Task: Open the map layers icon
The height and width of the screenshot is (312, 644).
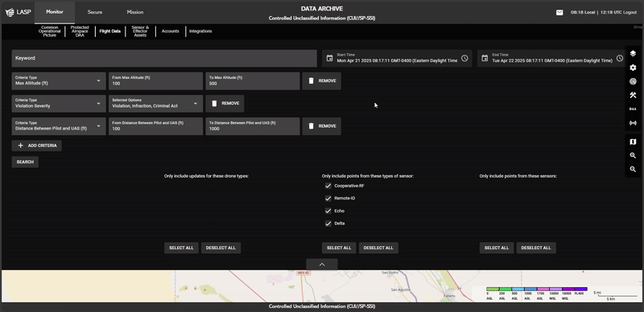Action: [x=633, y=54]
